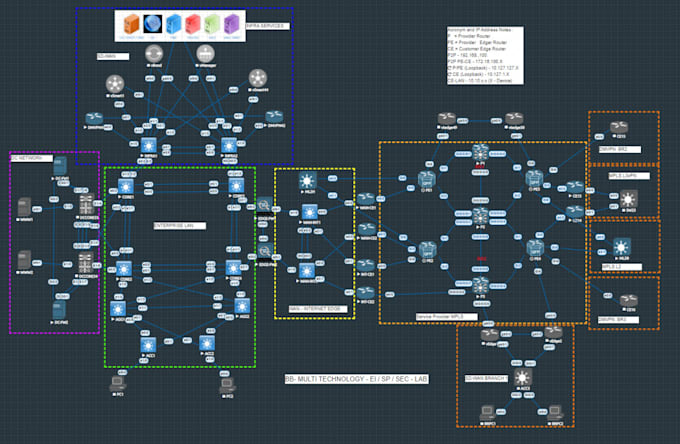Select the PE4 router node
Screen dimensions: 680x444
535,248
